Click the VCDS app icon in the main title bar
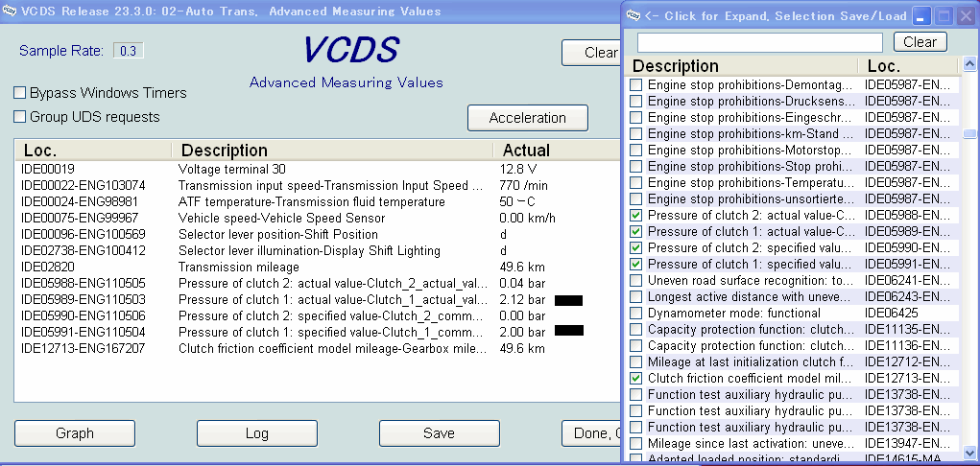Screen dimensions: 980x466 tap(10, 12)
